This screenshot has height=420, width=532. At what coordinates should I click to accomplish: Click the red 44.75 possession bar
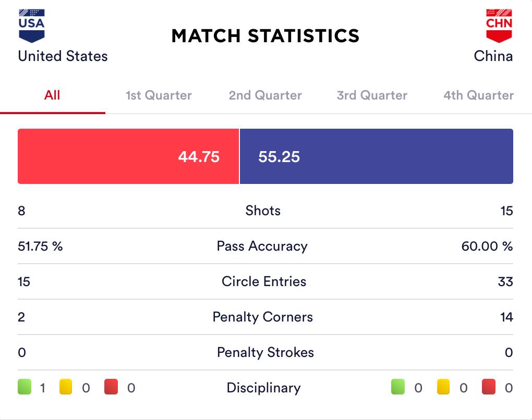(128, 156)
